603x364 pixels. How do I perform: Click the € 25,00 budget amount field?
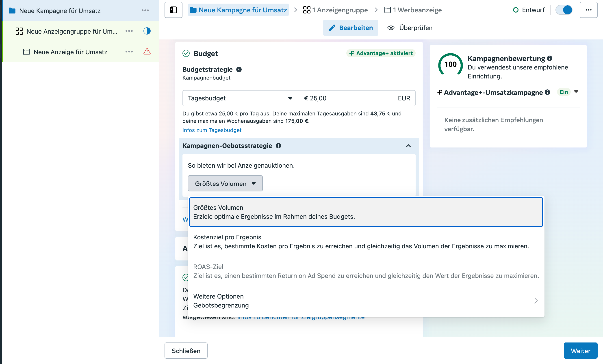point(357,98)
